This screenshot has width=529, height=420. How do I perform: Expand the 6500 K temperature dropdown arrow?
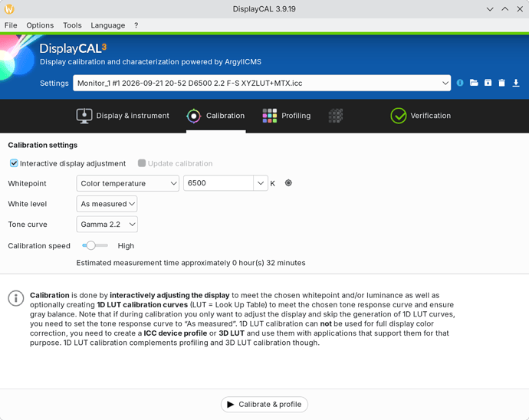point(261,183)
